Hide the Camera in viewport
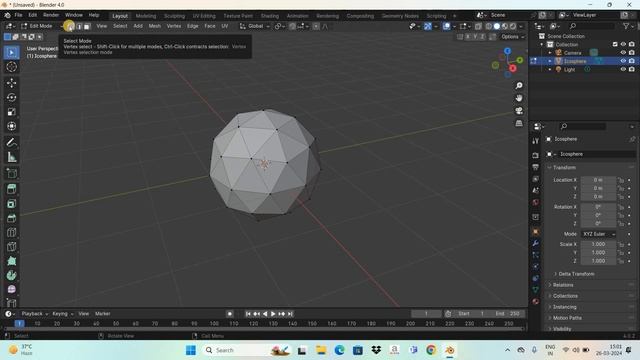Screen dimensions: 640x360 click(x=623, y=53)
